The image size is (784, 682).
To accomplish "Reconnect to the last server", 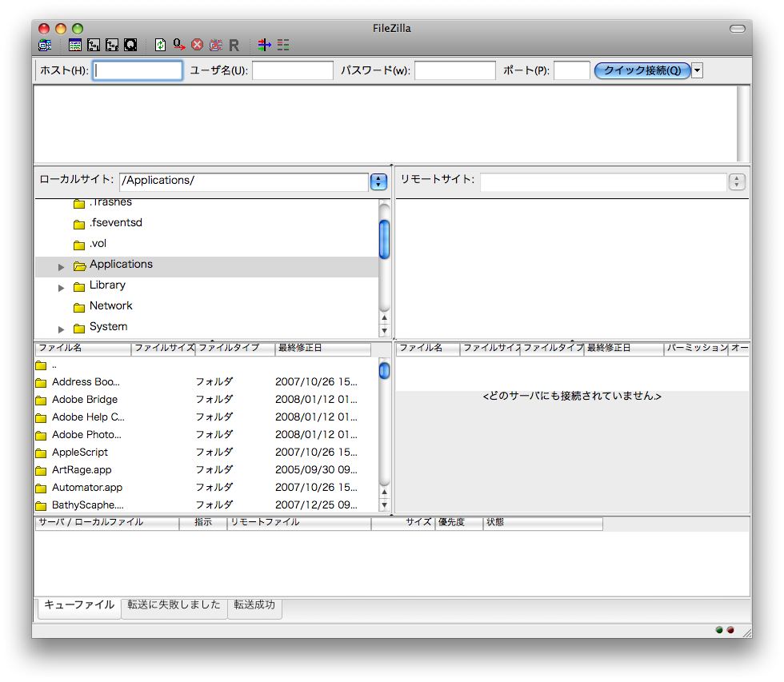I will point(234,45).
